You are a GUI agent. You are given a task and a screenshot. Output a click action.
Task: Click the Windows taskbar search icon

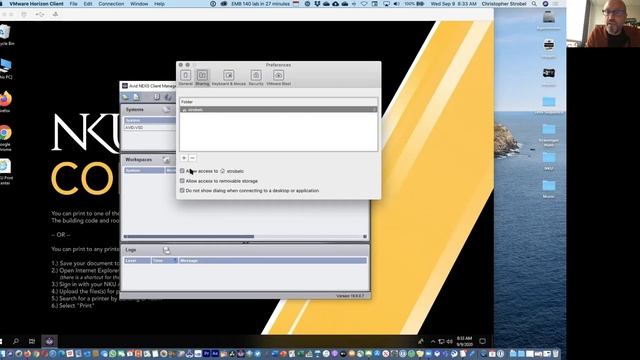pyautogui.click(x=16, y=341)
